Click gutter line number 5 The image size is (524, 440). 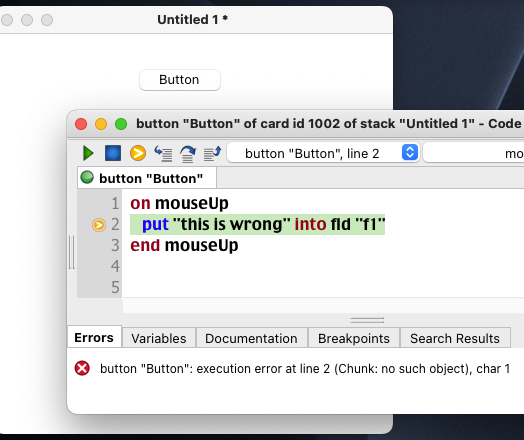click(x=115, y=287)
